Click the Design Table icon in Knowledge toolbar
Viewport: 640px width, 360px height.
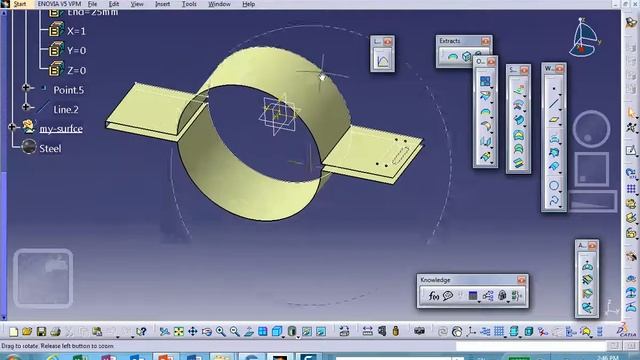tap(473, 296)
